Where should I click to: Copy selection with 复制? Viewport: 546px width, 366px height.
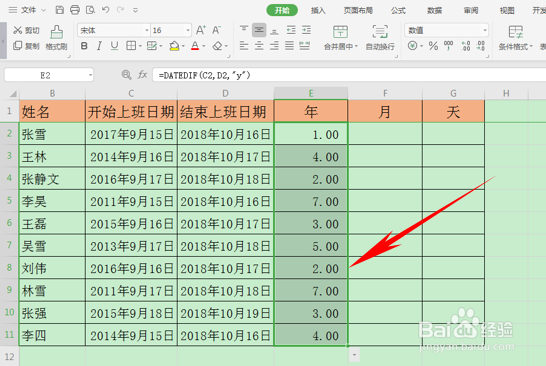pos(26,46)
